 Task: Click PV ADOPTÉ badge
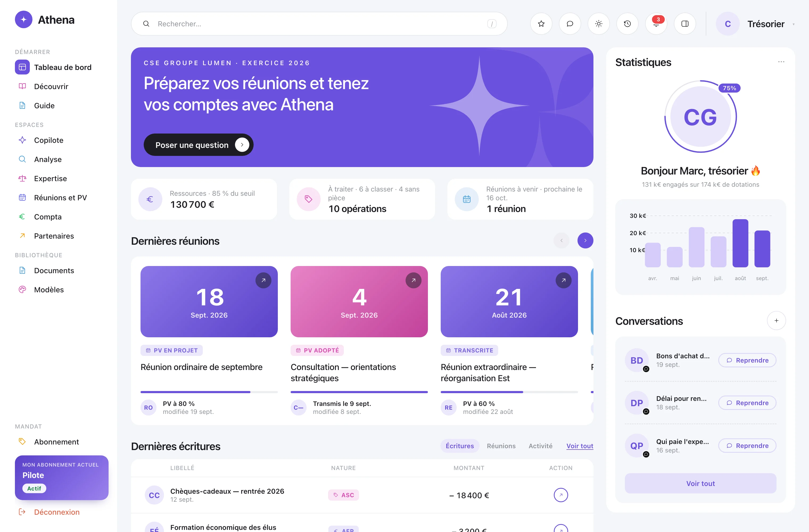tap(317, 350)
